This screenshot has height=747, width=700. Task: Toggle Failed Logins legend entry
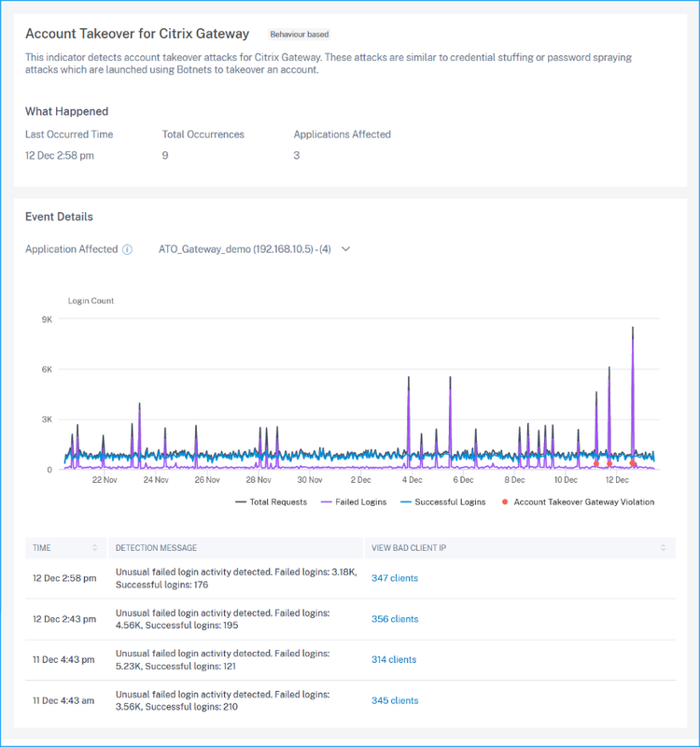(x=354, y=502)
